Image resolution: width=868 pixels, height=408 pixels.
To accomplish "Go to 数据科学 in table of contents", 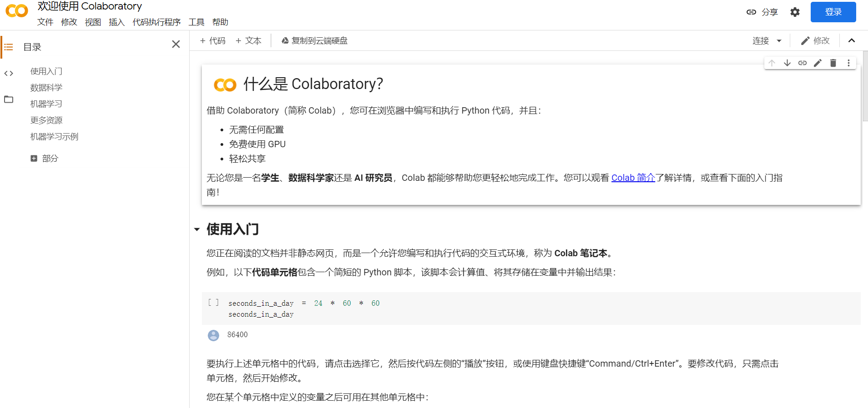I will click(46, 88).
